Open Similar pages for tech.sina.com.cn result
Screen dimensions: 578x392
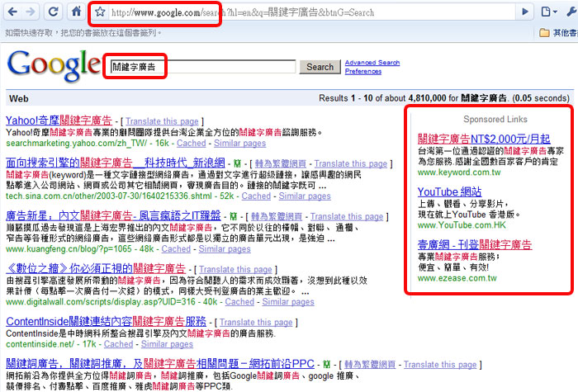pos(305,196)
